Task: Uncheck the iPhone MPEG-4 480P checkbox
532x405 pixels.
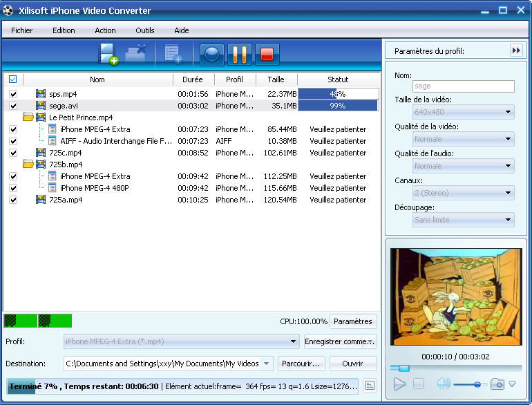Action: 13,188
